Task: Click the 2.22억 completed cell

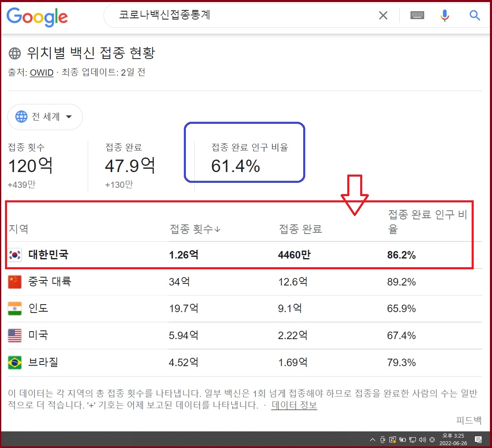Action: click(x=293, y=335)
